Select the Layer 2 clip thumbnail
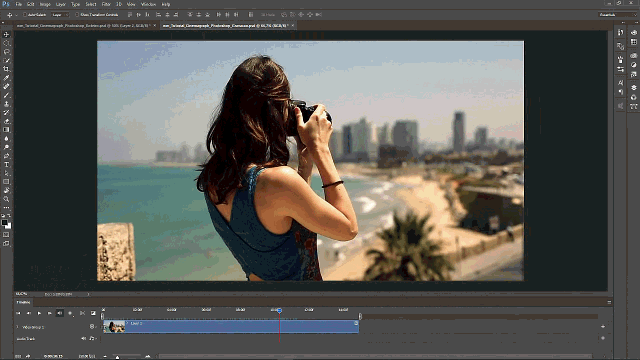 pyautogui.click(x=114, y=327)
